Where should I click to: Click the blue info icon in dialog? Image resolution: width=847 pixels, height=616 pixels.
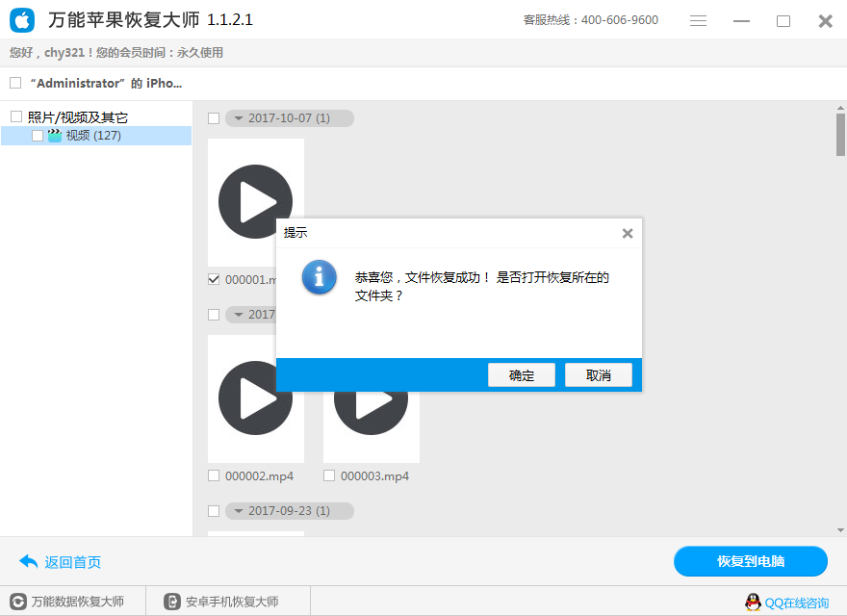click(x=319, y=277)
